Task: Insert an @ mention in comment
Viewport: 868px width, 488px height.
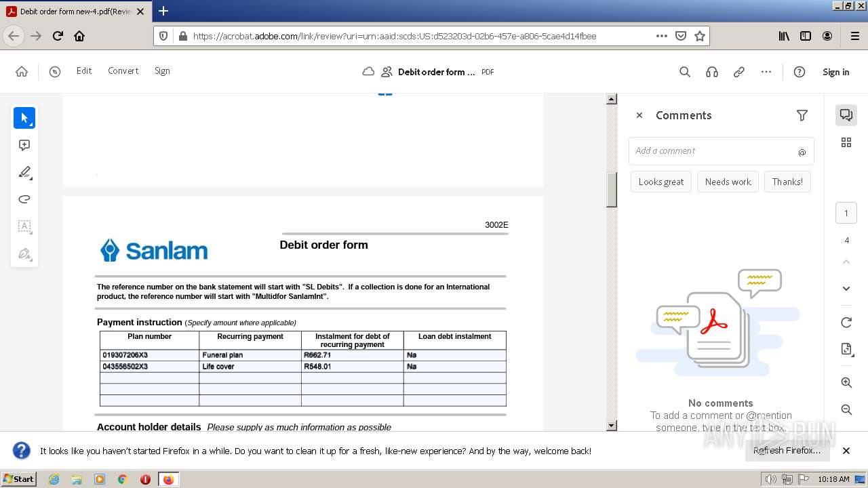Action: pos(802,152)
